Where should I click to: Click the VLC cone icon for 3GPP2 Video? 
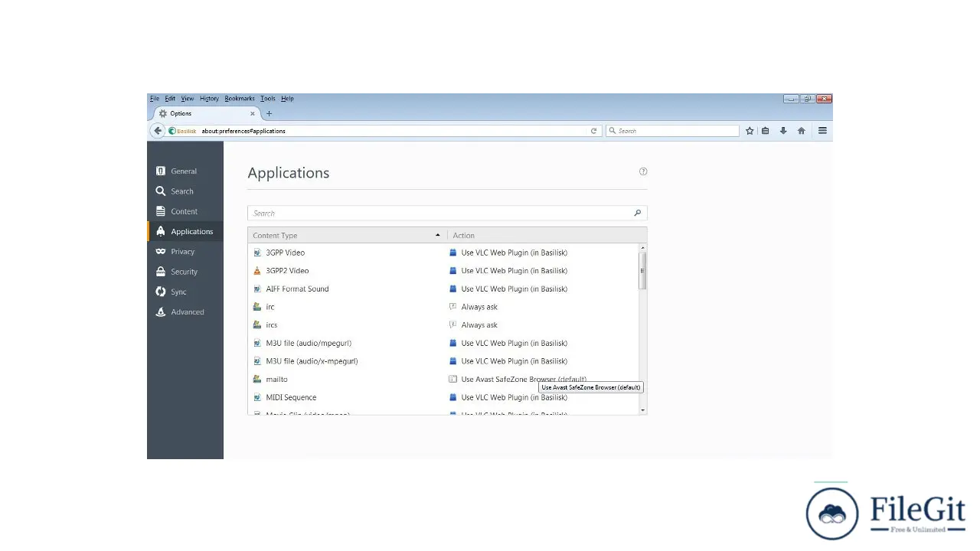pos(257,271)
